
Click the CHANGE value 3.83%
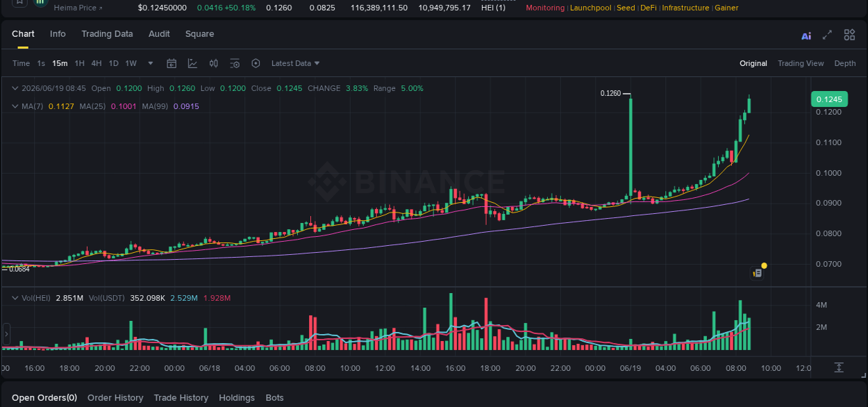click(x=357, y=88)
